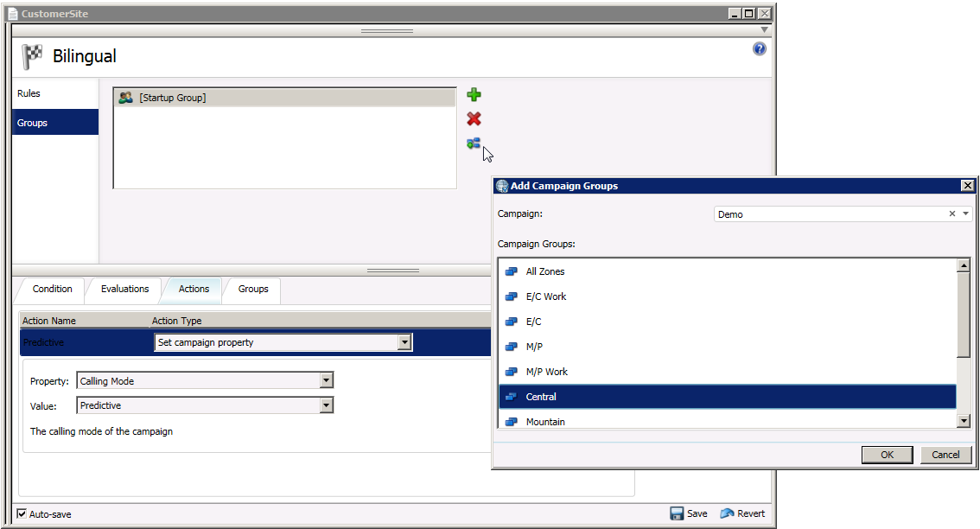Click the Save disk icon
980x529 pixels.
pos(677,513)
